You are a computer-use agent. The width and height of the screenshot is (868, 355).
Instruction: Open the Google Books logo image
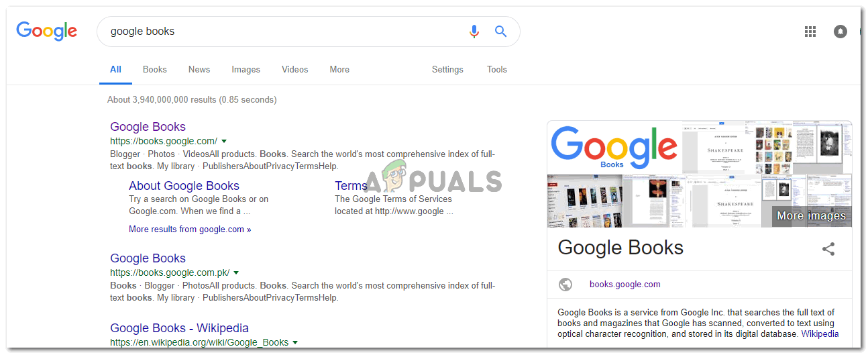click(x=614, y=147)
